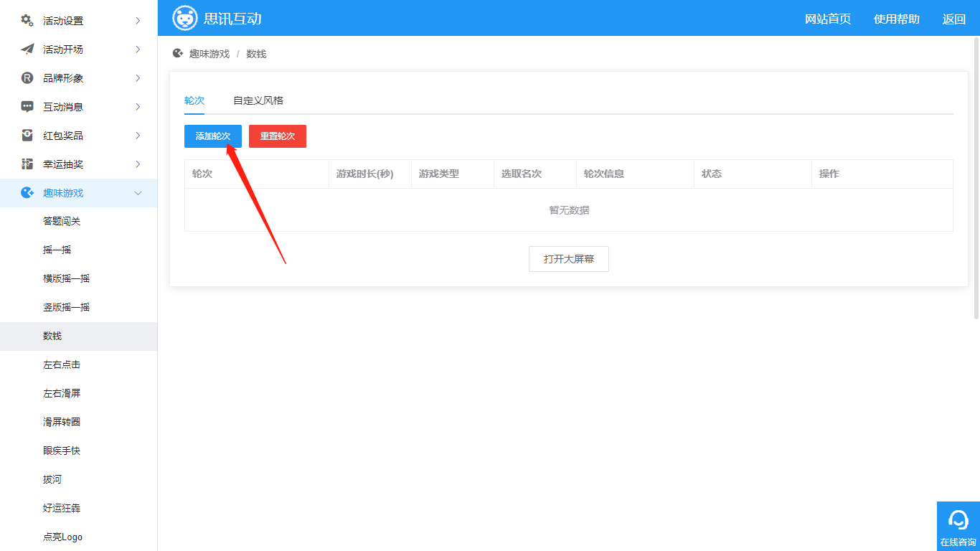The width and height of the screenshot is (980, 551).
Task: Expand the 品牌形象 menu chevron
Action: (138, 77)
